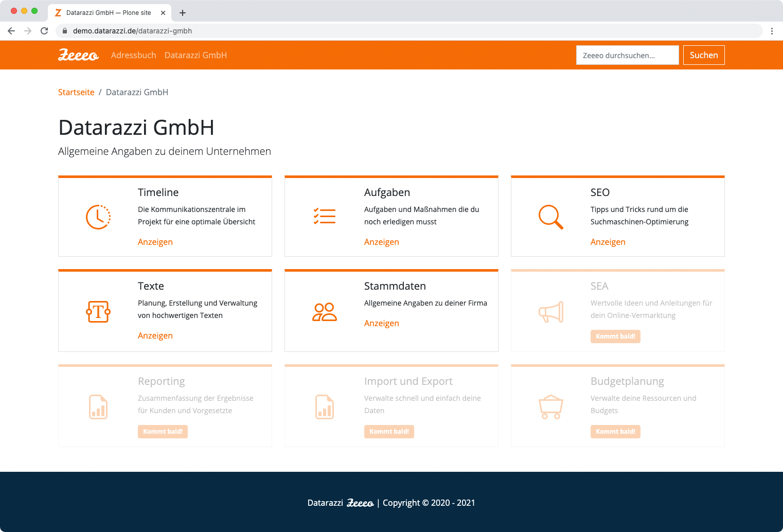This screenshot has width=783, height=532.
Task: Click the browser back arrow
Action: (11, 31)
